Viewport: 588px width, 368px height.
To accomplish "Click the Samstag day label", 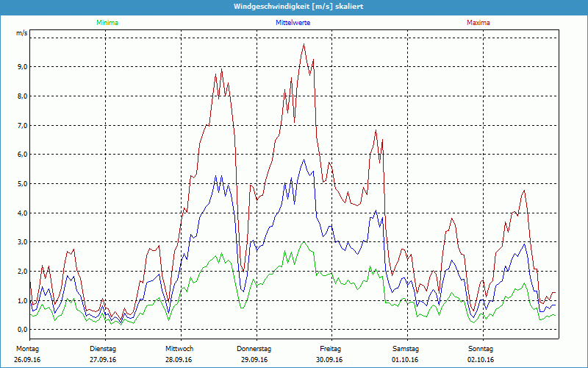I will click(405, 348).
